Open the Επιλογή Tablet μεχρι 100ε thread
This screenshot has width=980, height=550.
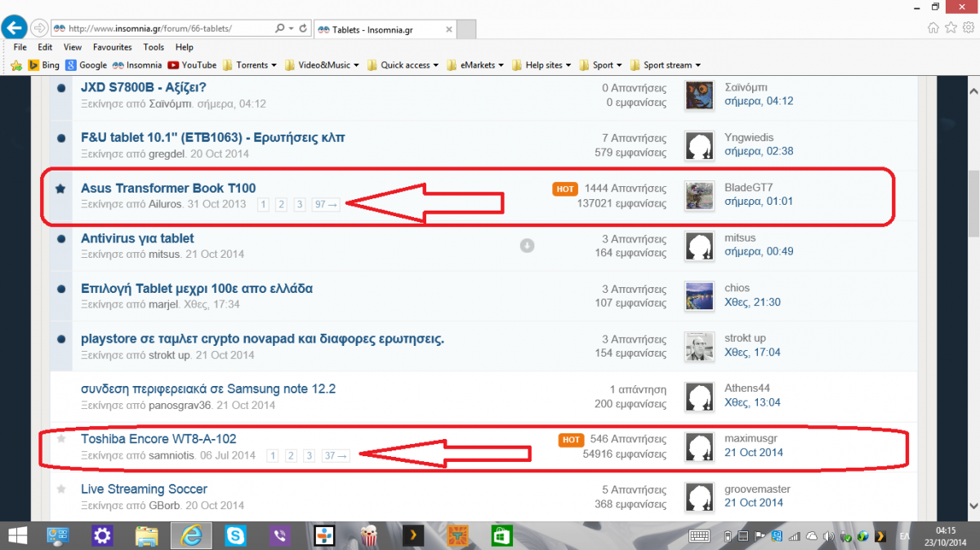coord(197,288)
